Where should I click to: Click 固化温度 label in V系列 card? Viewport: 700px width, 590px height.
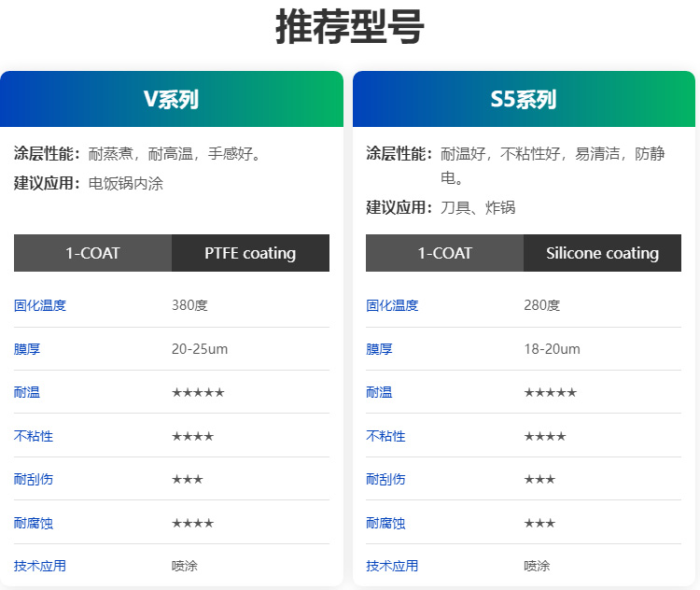[40, 305]
